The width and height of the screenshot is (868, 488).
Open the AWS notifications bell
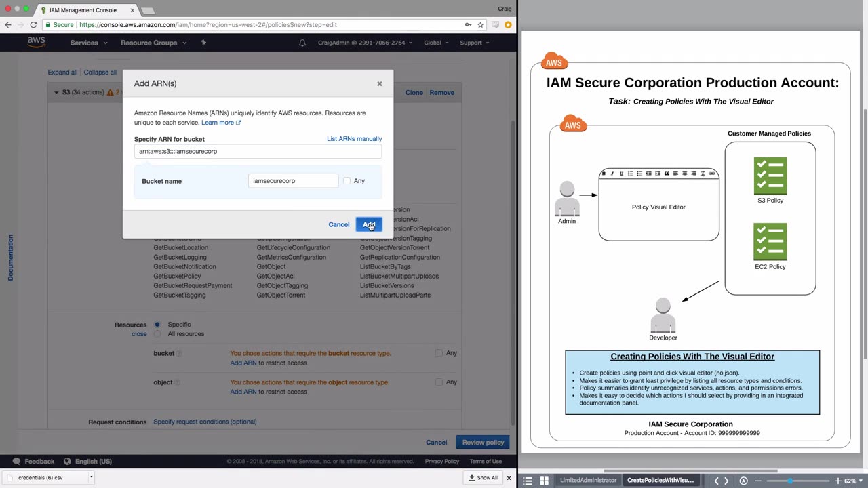302,43
